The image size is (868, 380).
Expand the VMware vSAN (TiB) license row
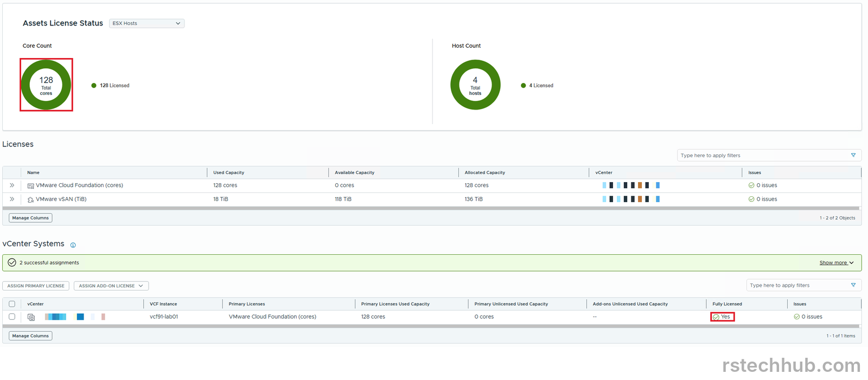pyautogui.click(x=12, y=199)
